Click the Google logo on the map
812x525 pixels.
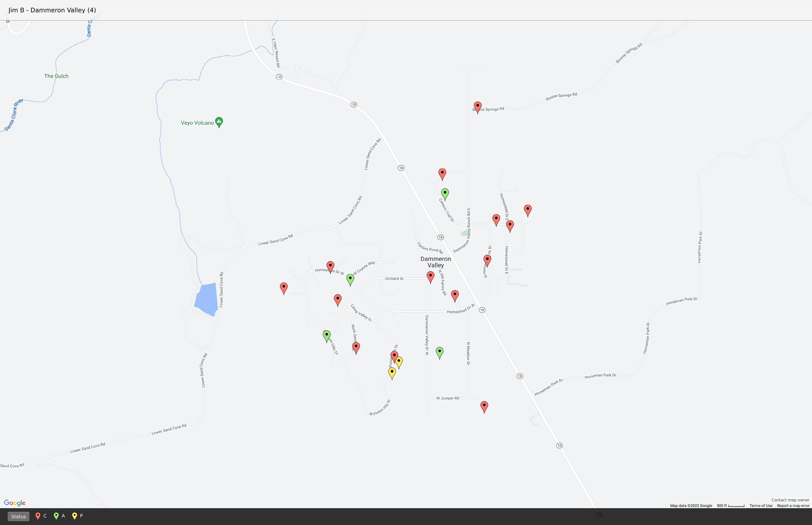15,503
